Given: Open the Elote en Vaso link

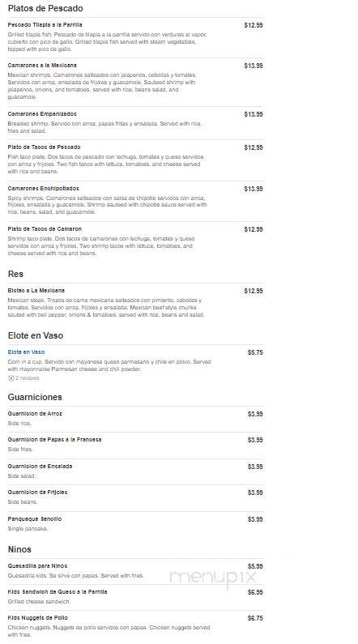Looking at the screenshot, I should click(x=26, y=352).
